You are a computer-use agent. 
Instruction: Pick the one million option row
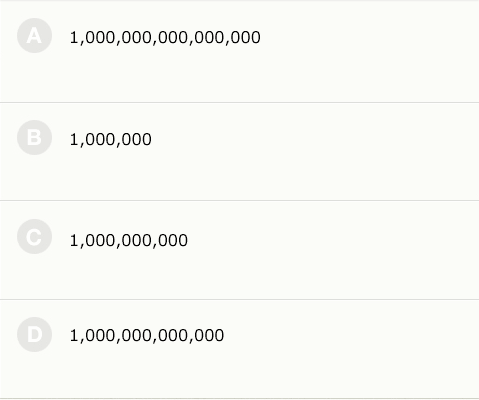239,152
